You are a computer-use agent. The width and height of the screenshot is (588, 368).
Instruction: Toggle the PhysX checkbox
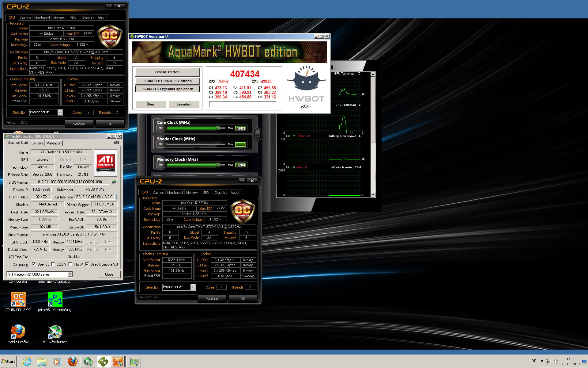pos(70,264)
